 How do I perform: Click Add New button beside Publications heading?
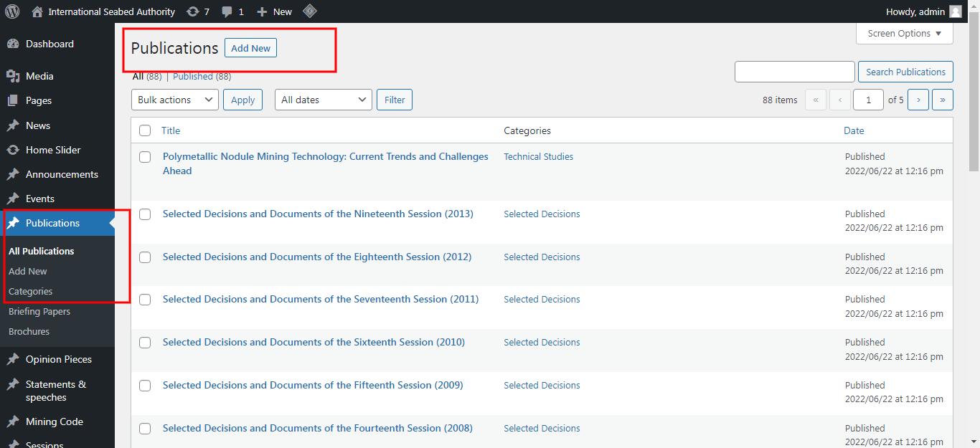click(x=250, y=48)
